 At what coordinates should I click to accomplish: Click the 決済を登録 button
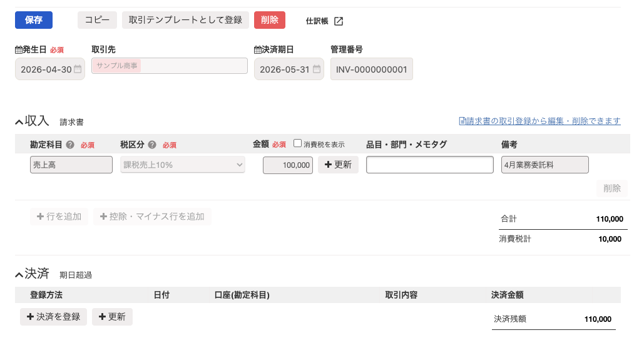[53, 317]
